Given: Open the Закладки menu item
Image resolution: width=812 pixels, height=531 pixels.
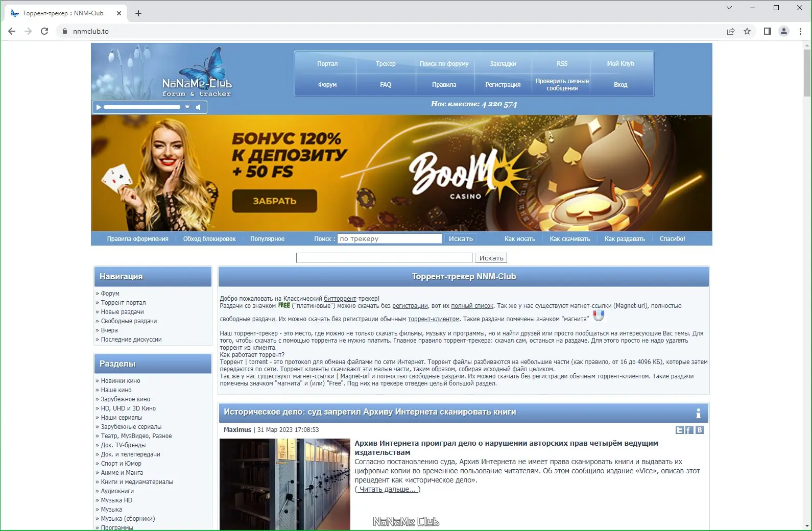Looking at the screenshot, I should tap(503, 64).
